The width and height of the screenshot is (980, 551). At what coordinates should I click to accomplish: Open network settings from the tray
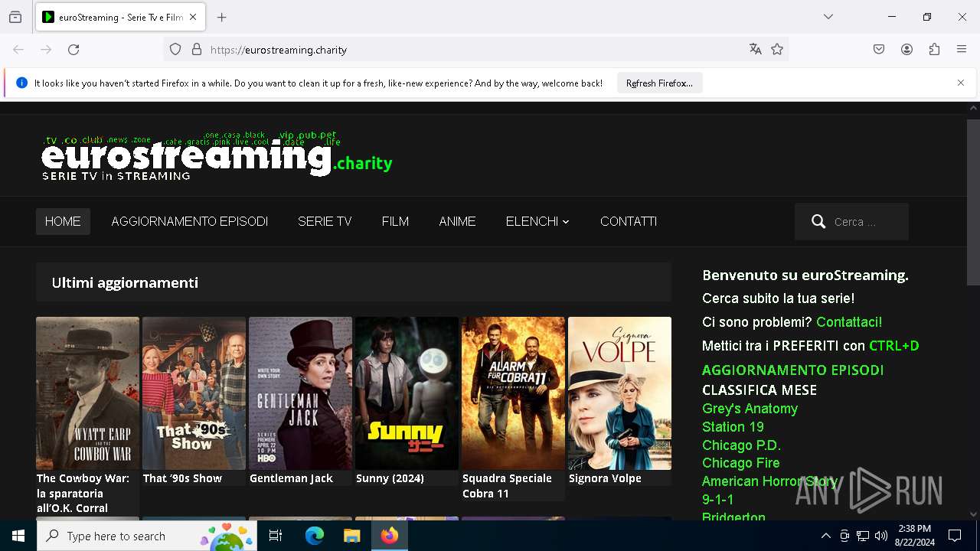(x=863, y=536)
